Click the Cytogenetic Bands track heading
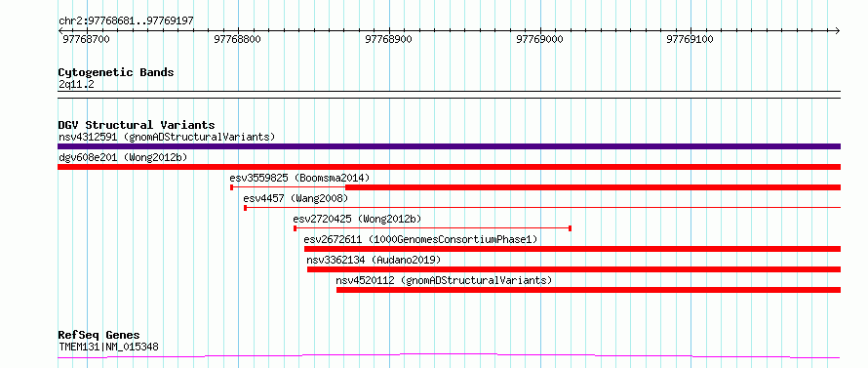This screenshot has height=368, width=868. [116, 72]
